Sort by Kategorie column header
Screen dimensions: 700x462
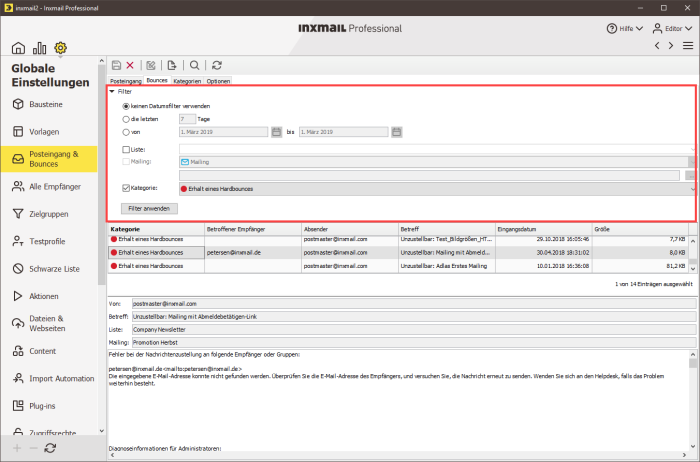pos(156,229)
